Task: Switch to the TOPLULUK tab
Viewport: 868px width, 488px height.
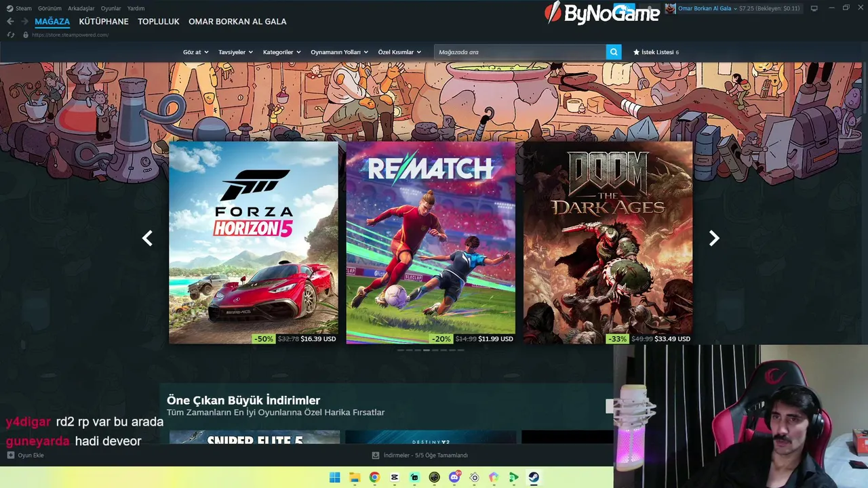Action: coord(159,22)
